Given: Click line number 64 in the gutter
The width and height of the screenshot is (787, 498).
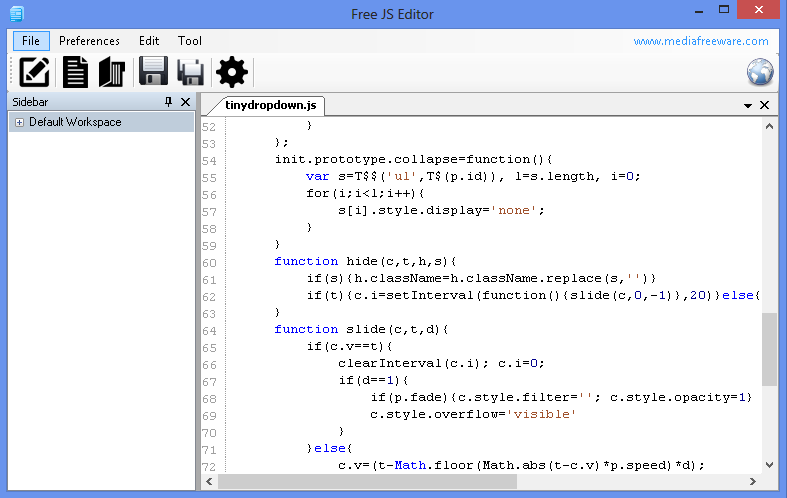Looking at the screenshot, I should click(209, 331).
